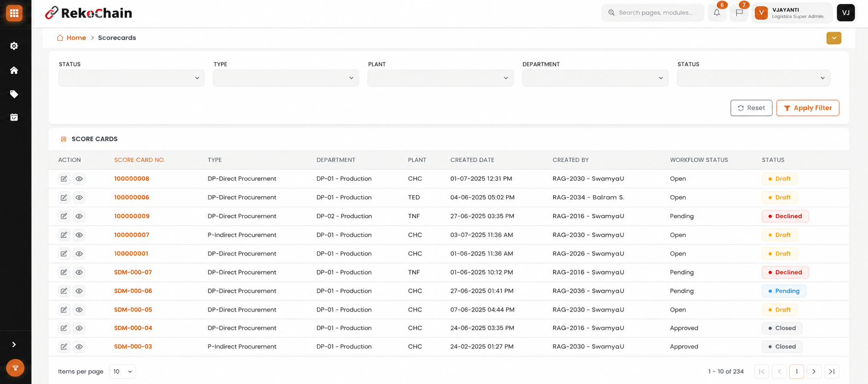Open the Plant filter dropdown
This screenshot has height=384, width=868.
click(x=440, y=78)
